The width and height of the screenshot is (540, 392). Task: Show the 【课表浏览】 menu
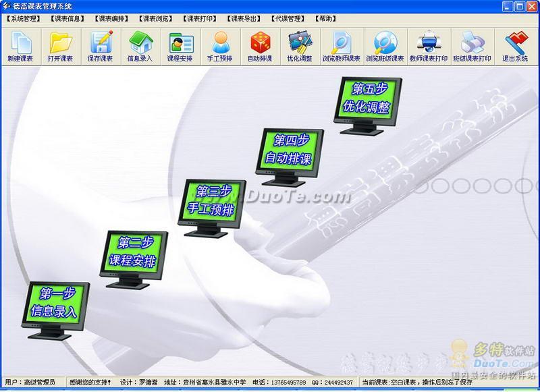coord(156,19)
